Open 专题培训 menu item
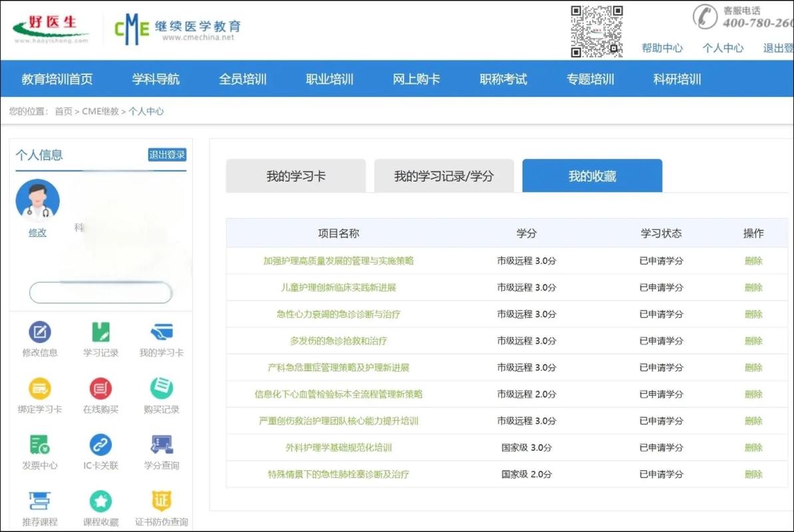The image size is (794, 532). (590, 79)
